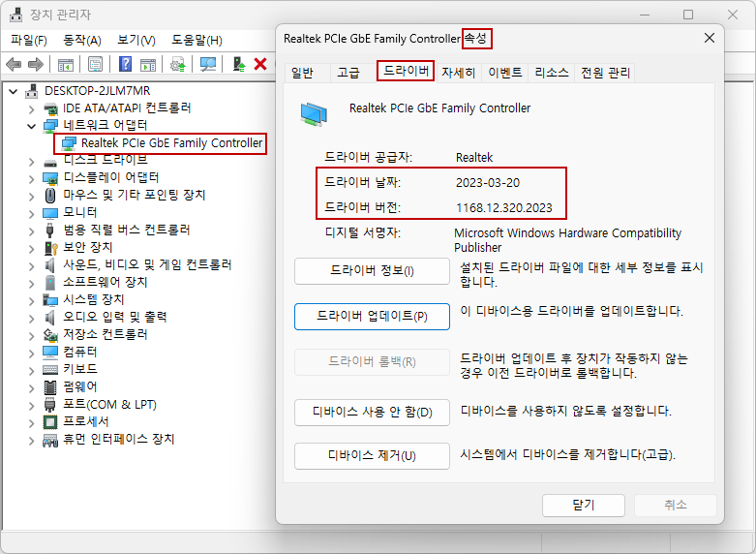Click the speaker icon beside 사운드, 비디오 및 게임 컨트롤러

tap(50, 265)
